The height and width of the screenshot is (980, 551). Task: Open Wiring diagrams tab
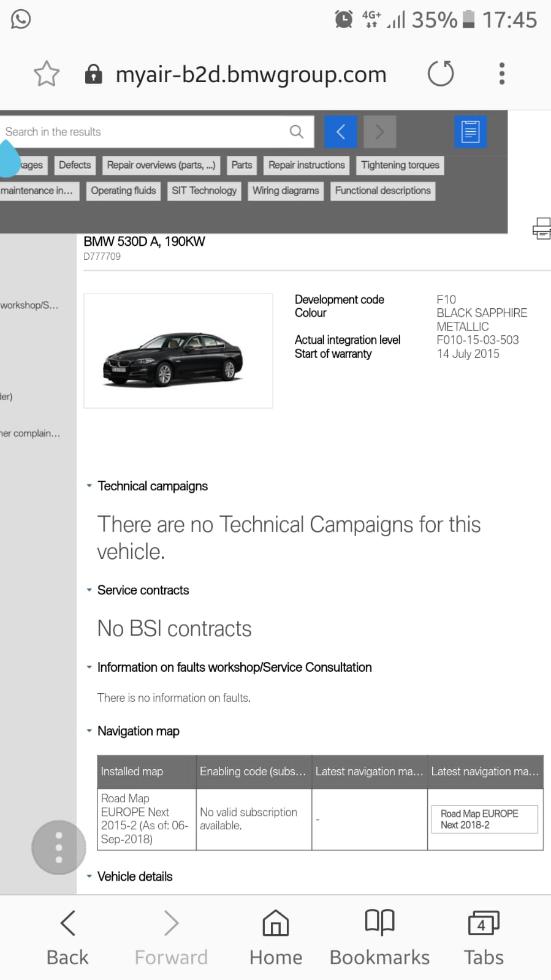click(286, 191)
